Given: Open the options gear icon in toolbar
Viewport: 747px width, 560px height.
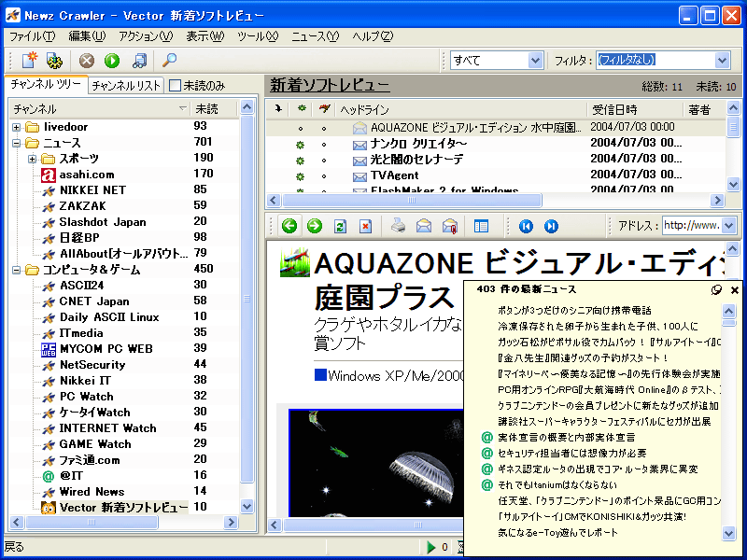Looking at the screenshot, I should (x=55, y=60).
